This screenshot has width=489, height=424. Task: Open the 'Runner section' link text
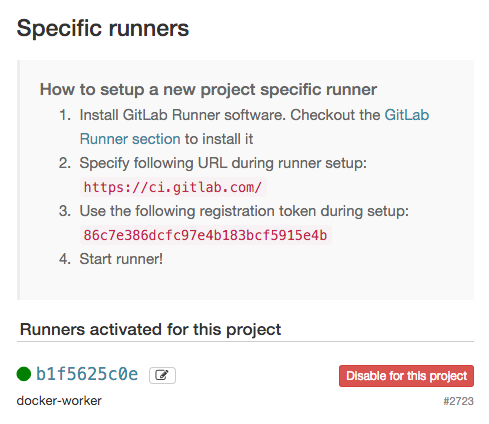pyautogui.click(x=130, y=139)
